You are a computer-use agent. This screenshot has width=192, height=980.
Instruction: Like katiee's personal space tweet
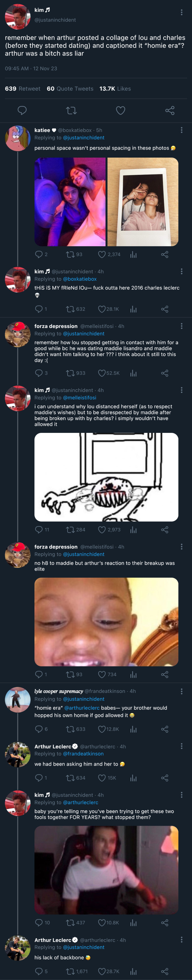pyautogui.click(x=102, y=255)
